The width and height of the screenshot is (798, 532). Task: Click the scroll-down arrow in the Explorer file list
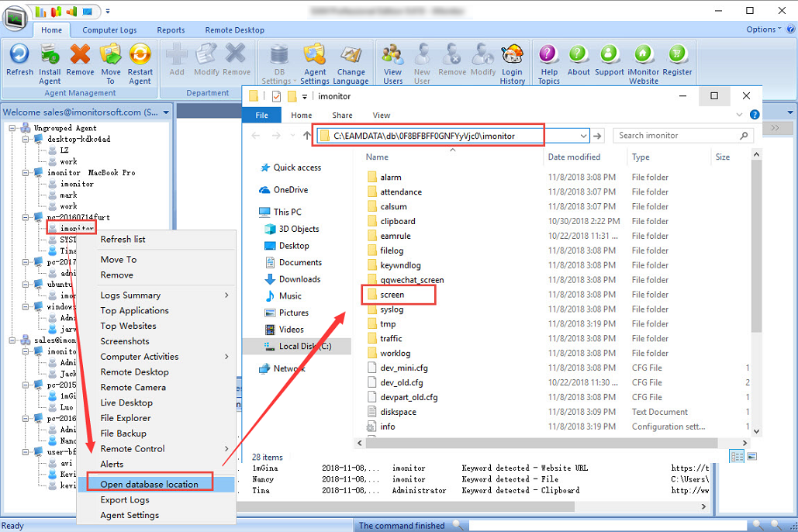[x=756, y=431]
